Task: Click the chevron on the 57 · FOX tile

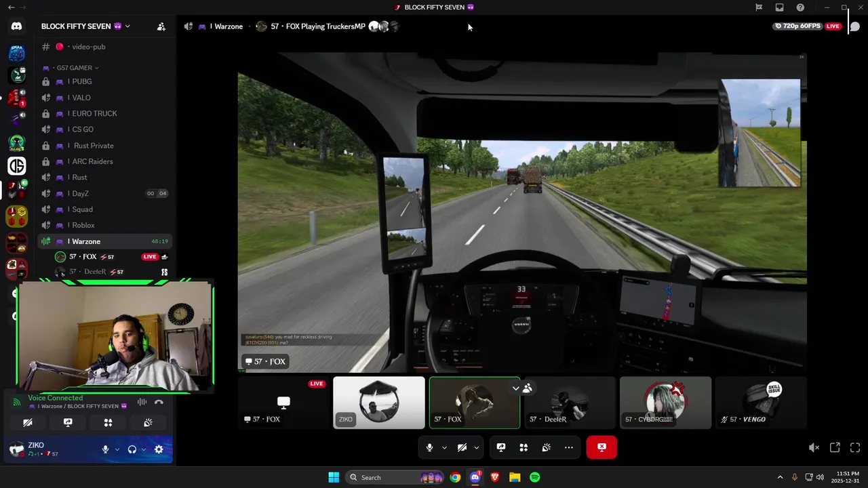Action: [515, 388]
